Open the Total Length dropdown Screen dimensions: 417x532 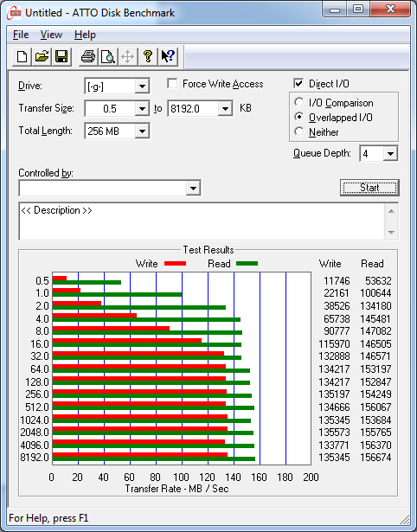point(142,131)
